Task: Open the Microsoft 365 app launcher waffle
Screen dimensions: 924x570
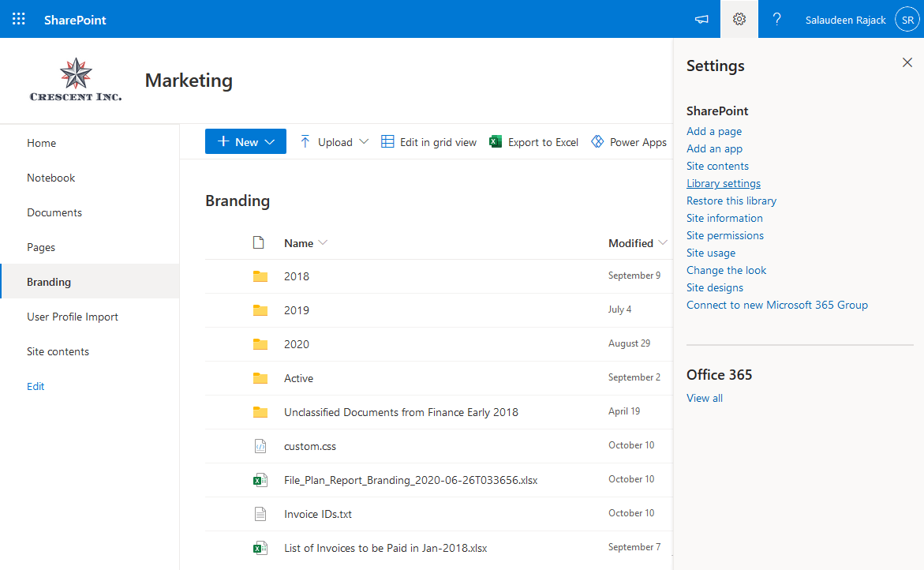Action: pos(18,18)
